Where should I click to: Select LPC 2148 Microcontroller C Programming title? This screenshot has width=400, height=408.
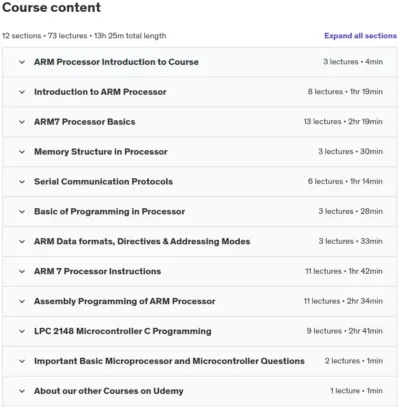click(123, 331)
